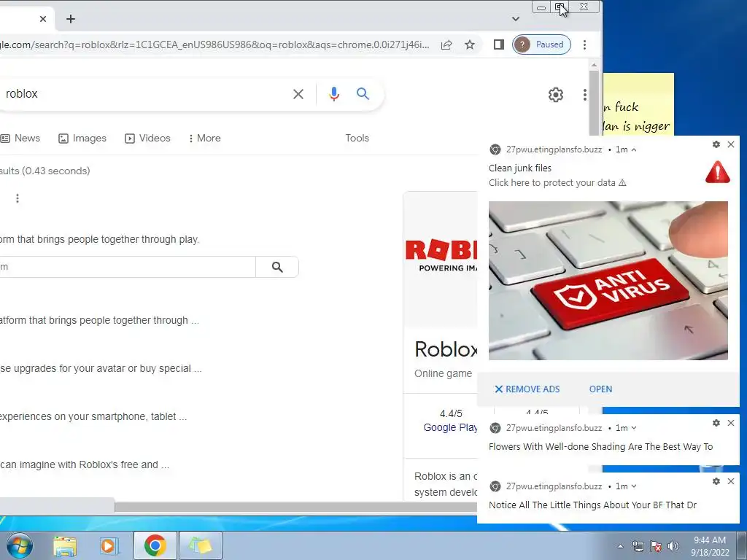747x560 pixels.
Task: Open settings for Clean junk files notification
Action: (716, 144)
